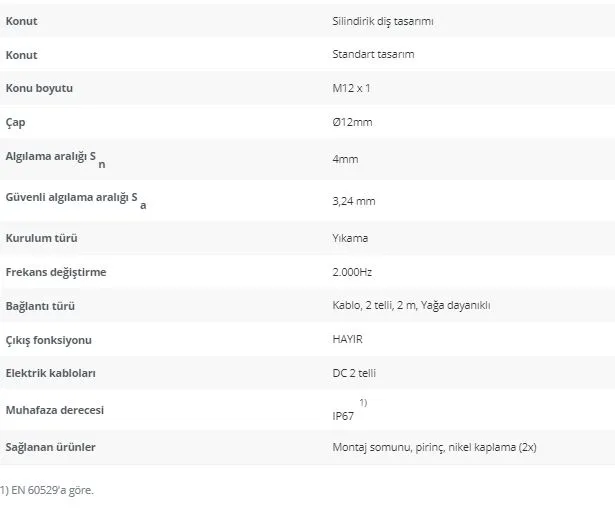Viewport: 615px width, 520px height.
Task: Click the 'Algılama aralığı S n' label
Action: point(55,159)
